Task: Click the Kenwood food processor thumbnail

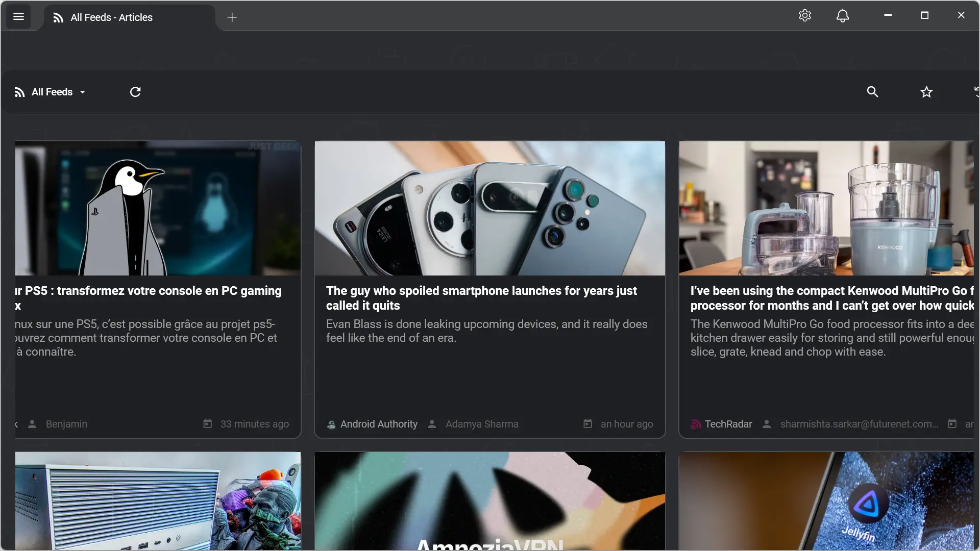Action: click(826, 208)
